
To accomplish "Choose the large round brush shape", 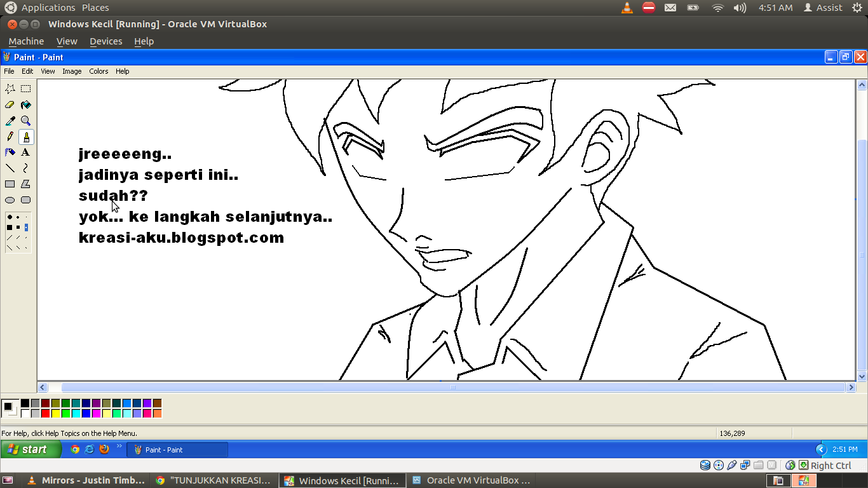I will click(10, 217).
